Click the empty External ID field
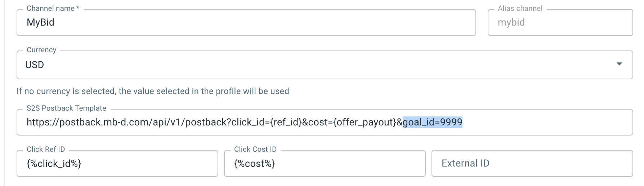 [x=532, y=164]
